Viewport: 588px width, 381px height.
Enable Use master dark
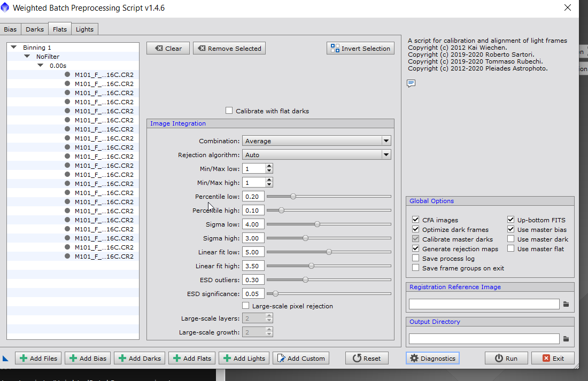click(510, 239)
